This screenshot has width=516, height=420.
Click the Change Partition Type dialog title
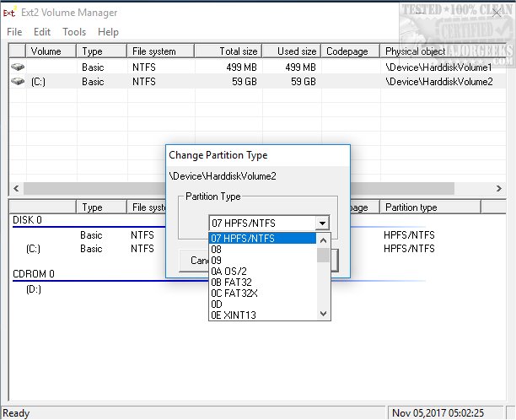click(218, 155)
